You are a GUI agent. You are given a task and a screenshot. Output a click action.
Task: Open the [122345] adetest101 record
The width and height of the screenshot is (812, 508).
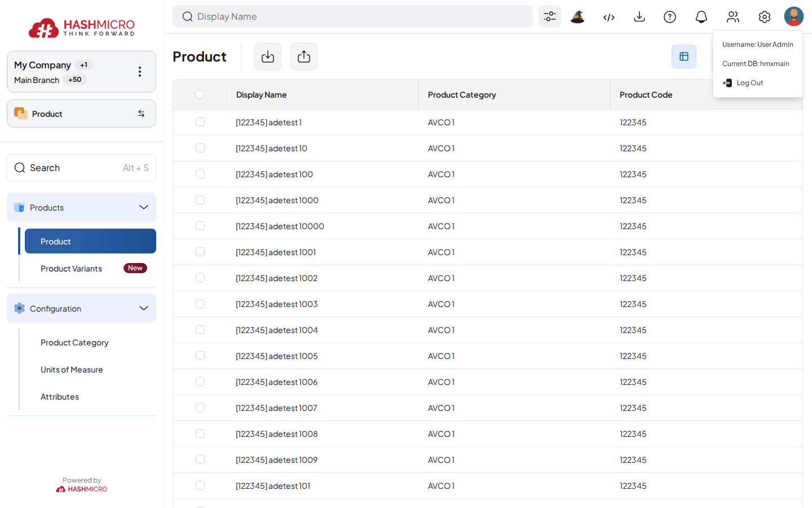coord(273,486)
